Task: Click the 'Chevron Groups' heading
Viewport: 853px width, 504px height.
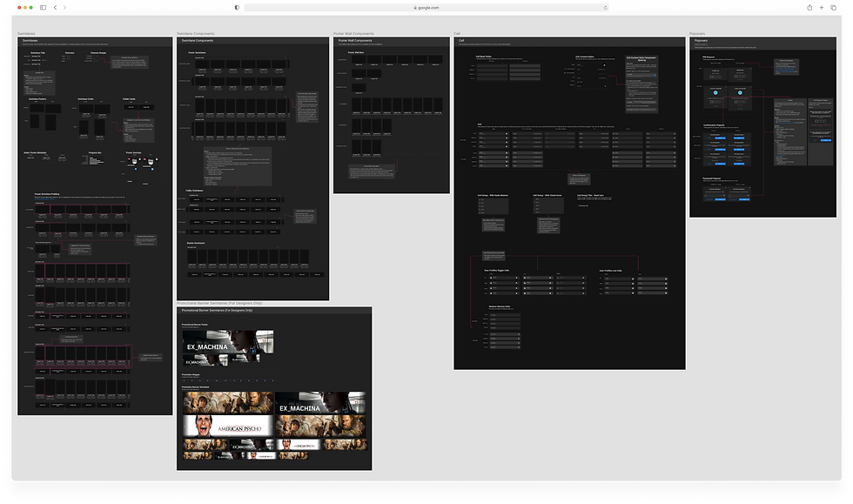Action: 98,53
